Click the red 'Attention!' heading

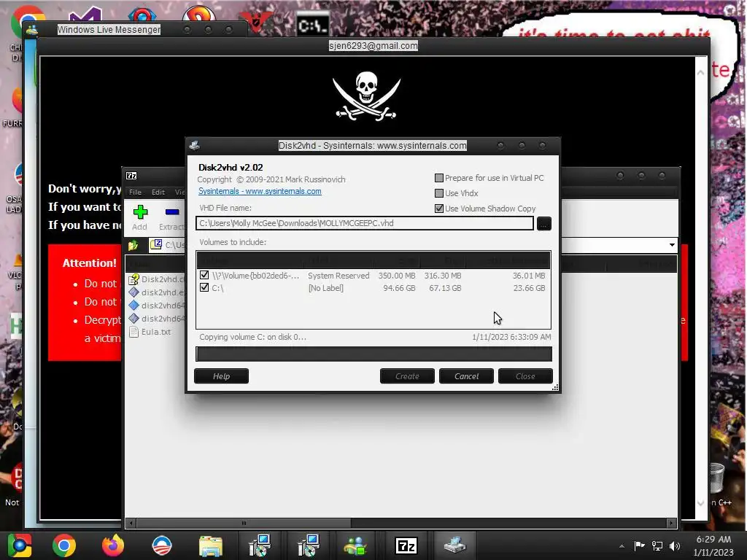pos(90,262)
